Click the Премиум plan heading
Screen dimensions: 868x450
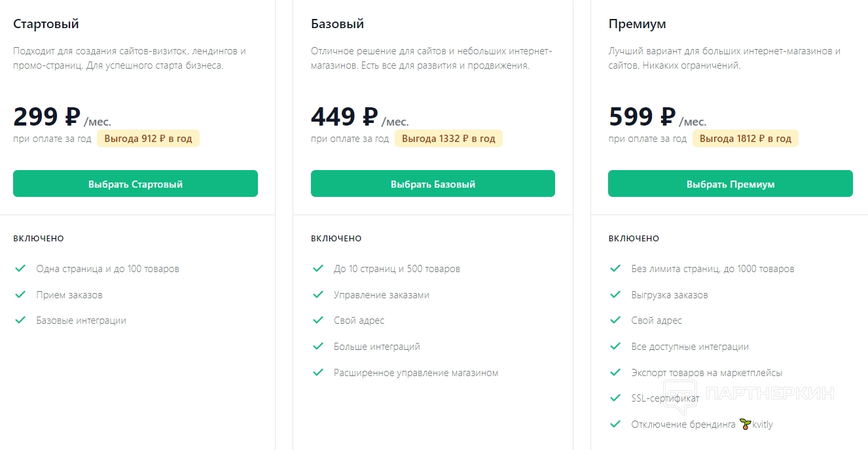tap(637, 24)
